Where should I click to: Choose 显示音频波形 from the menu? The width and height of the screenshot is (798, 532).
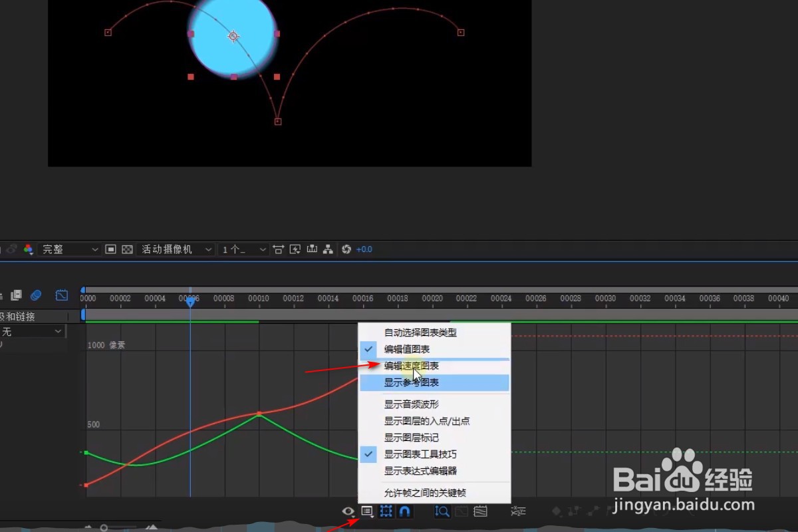[x=434, y=404]
